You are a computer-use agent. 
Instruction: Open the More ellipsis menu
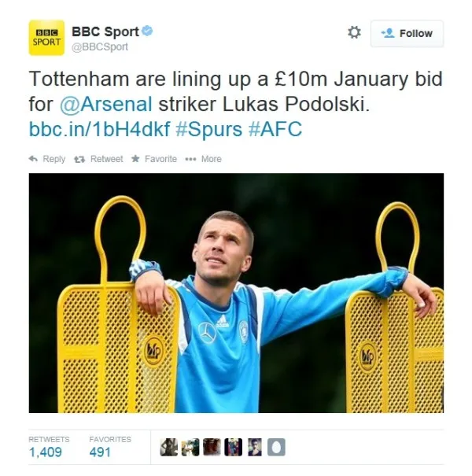click(190, 159)
